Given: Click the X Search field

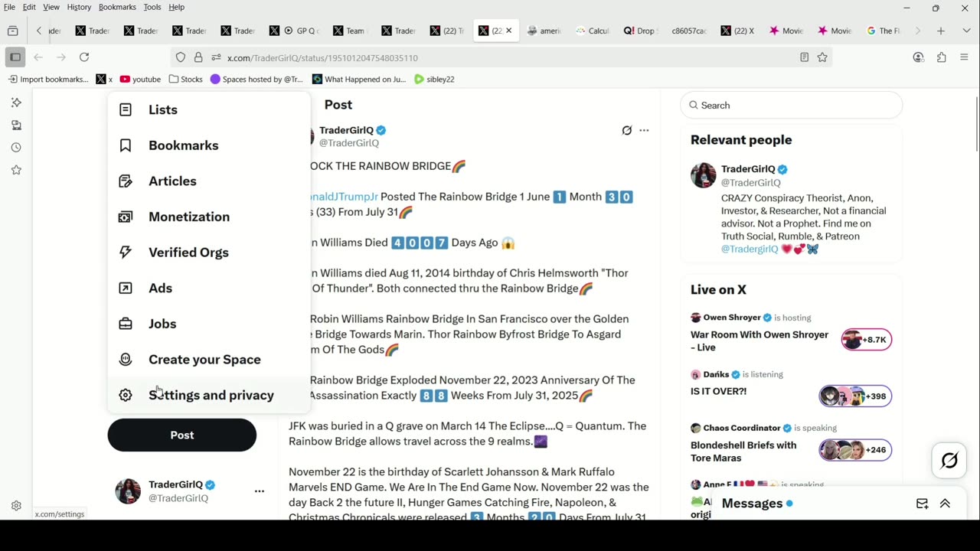Looking at the screenshot, I should pos(792,105).
